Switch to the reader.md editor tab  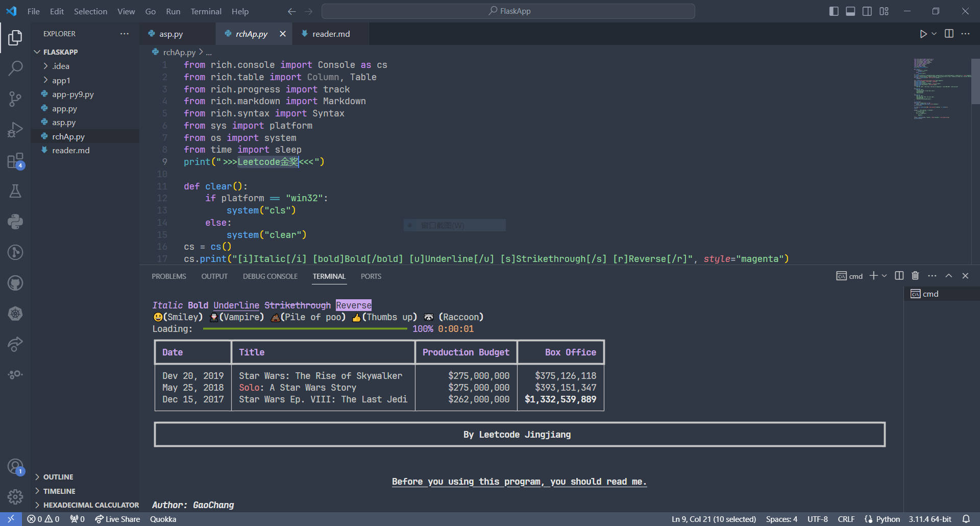331,34
